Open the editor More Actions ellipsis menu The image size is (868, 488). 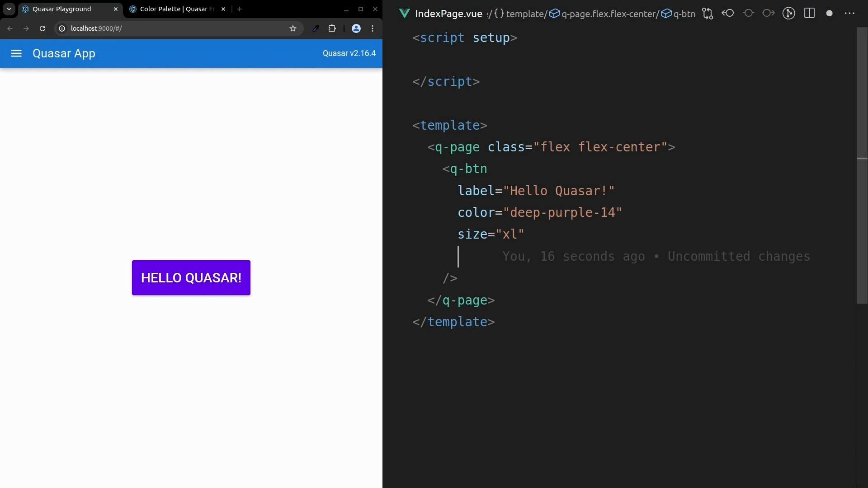coord(850,14)
